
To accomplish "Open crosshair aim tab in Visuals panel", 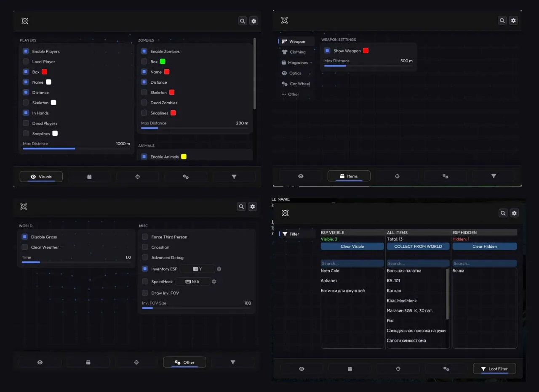I will tap(137, 177).
